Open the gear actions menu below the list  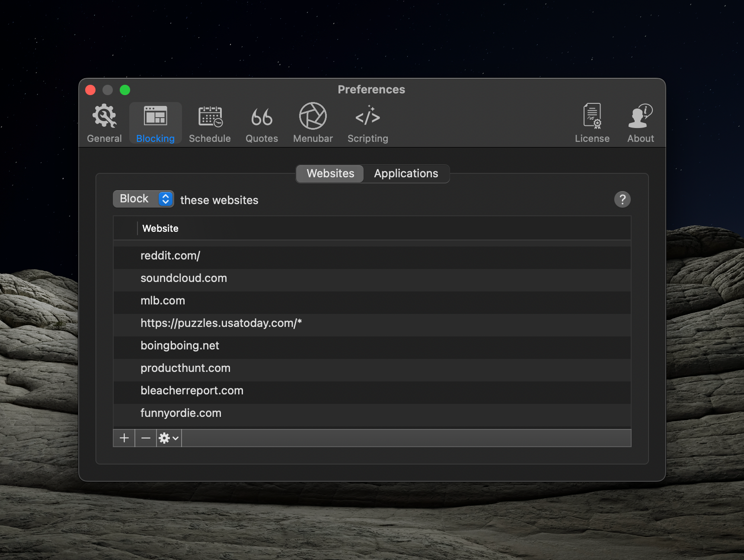pyautogui.click(x=169, y=438)
